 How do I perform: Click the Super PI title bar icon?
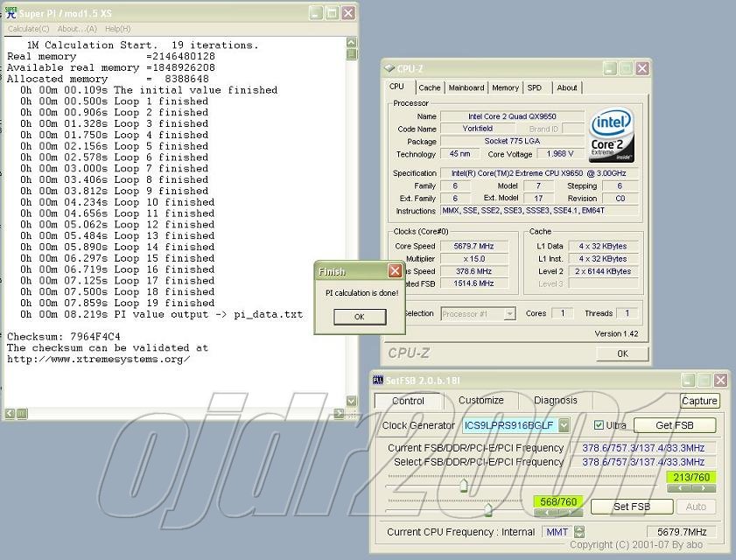[x=11, y=12]
